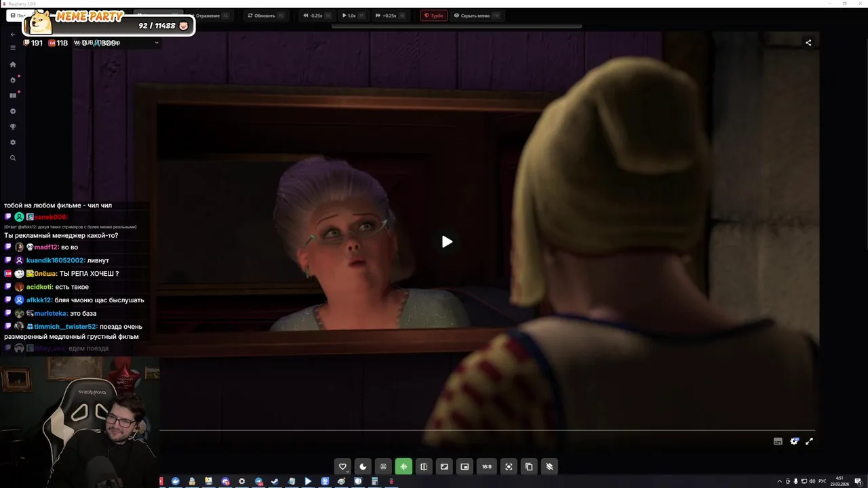Click Скрыть меню to hide the menu
868x488 pixels.
click(x=476, y=16)
